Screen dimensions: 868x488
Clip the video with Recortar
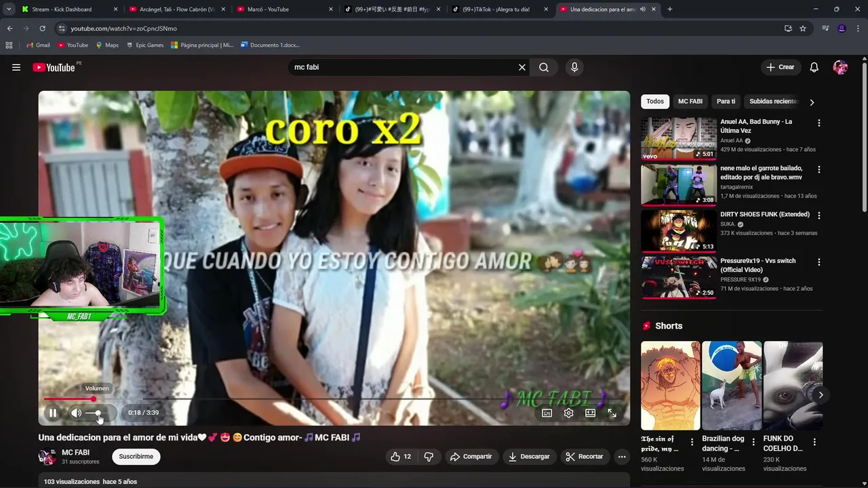click(x=585, y=457)
